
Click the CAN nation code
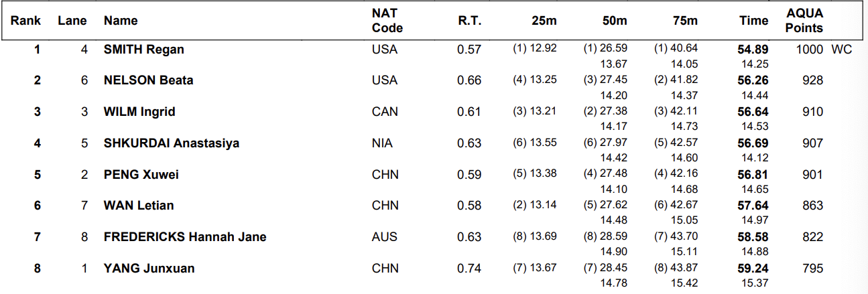tap(385, 112)
